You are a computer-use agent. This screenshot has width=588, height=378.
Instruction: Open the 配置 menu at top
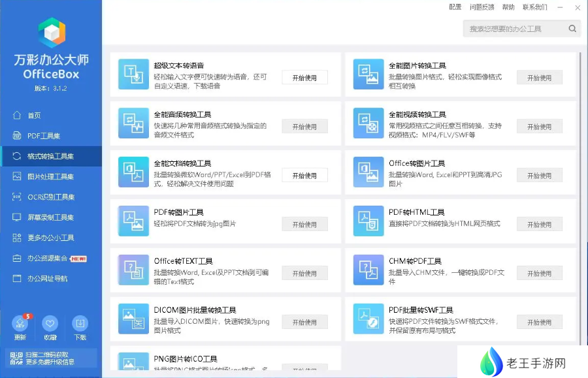click(x=455, y=7)
